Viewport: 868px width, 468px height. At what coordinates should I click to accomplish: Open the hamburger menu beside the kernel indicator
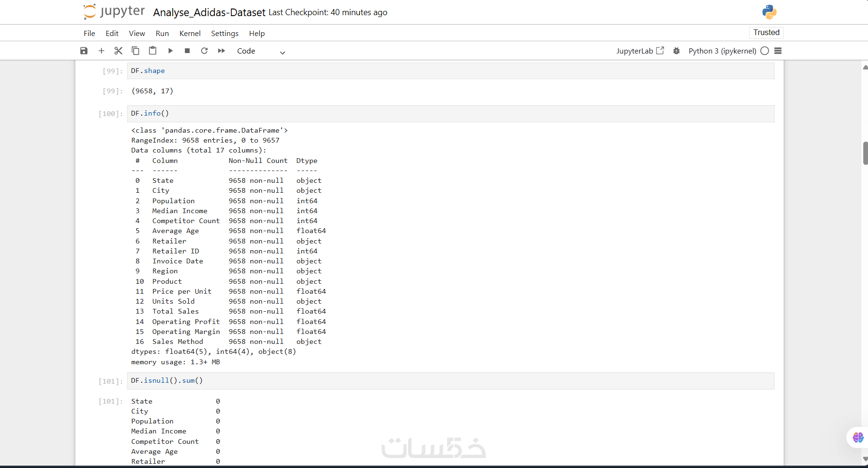pos(778,51)
